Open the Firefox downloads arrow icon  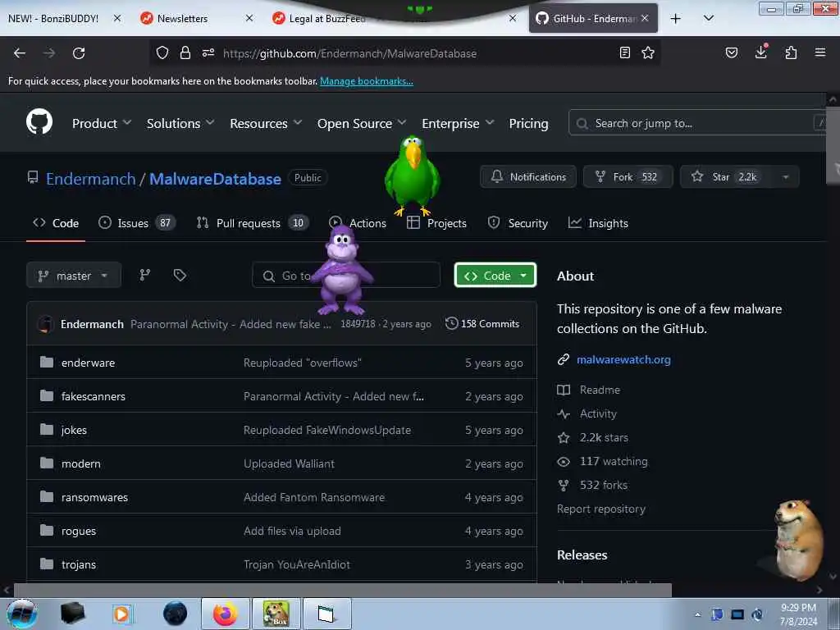pos(760,52)
